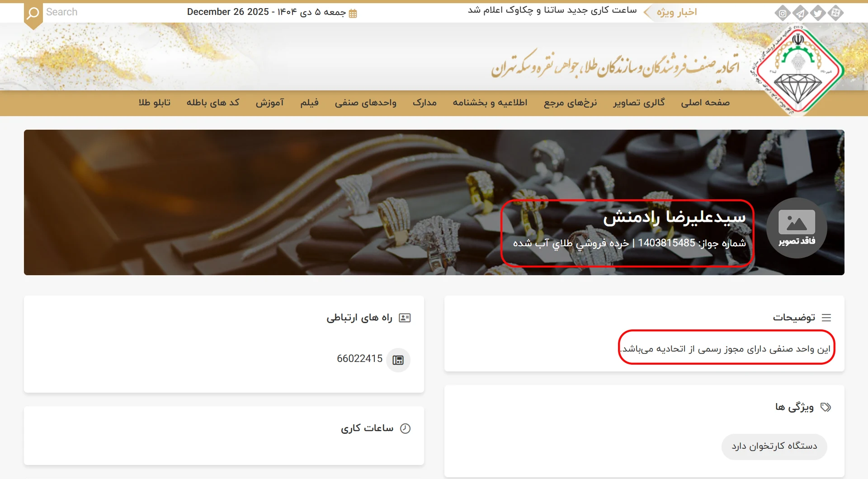Open the Twitter profile icon

tap(818, 14)
